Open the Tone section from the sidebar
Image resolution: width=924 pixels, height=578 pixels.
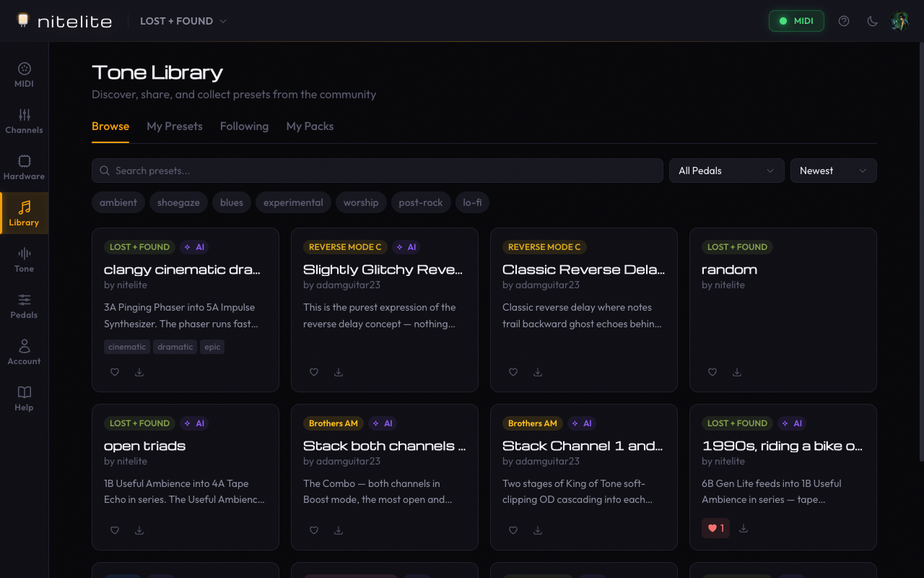24,259
